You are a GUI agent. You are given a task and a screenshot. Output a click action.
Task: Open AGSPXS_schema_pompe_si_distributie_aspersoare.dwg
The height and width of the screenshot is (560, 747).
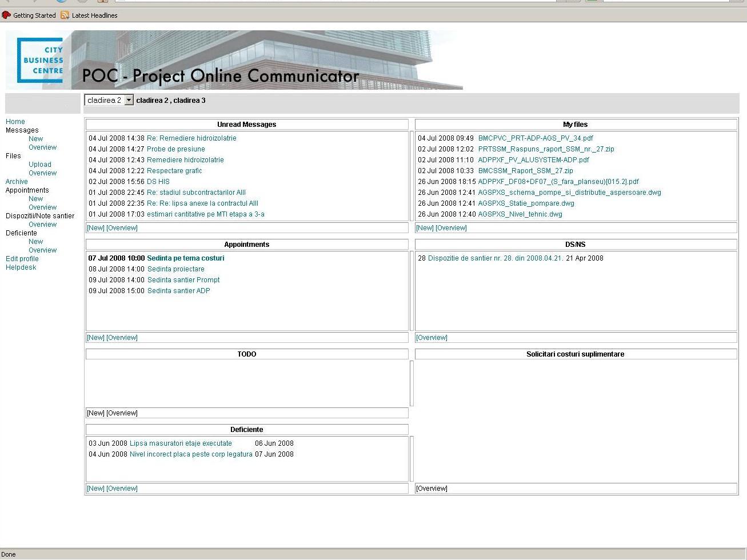[570, 193]
